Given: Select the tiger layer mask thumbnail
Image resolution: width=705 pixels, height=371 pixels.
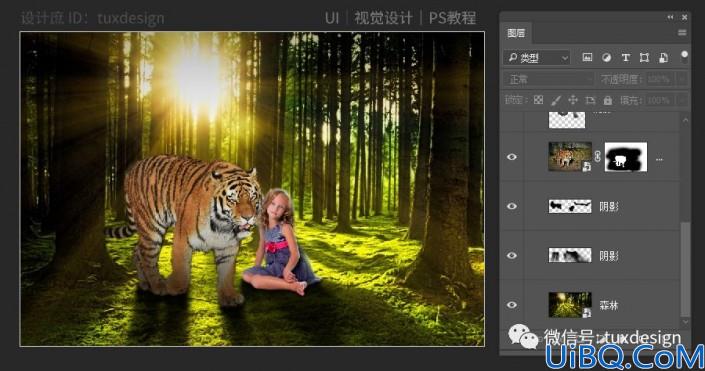Looking at the screenshot, I should point(626,157).
